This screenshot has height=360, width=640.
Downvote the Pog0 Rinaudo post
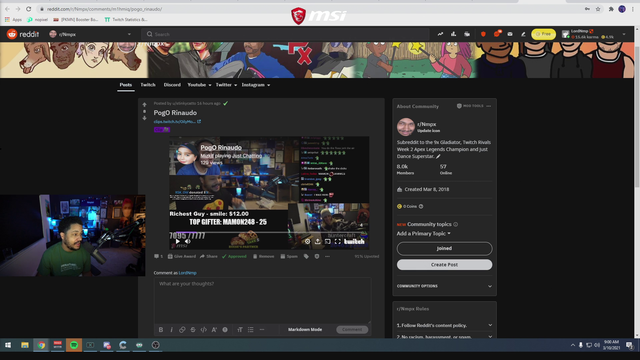tap(144, 118)
